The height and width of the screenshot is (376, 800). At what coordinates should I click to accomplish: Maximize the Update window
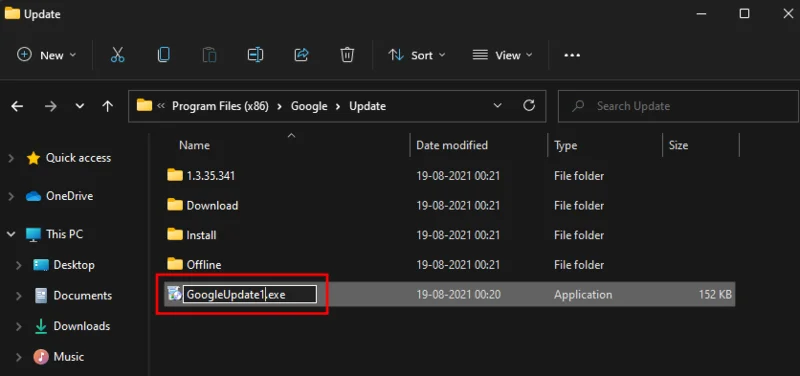(744, 14)
